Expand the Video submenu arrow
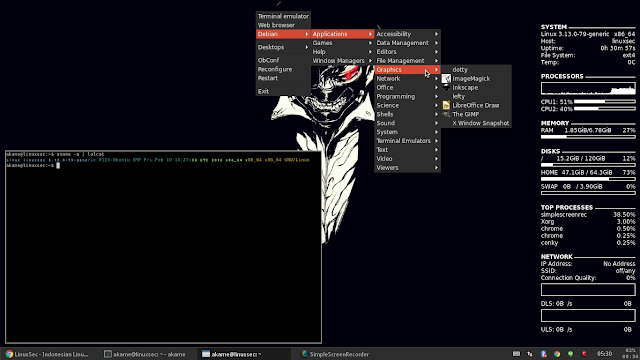 point(436,159)
